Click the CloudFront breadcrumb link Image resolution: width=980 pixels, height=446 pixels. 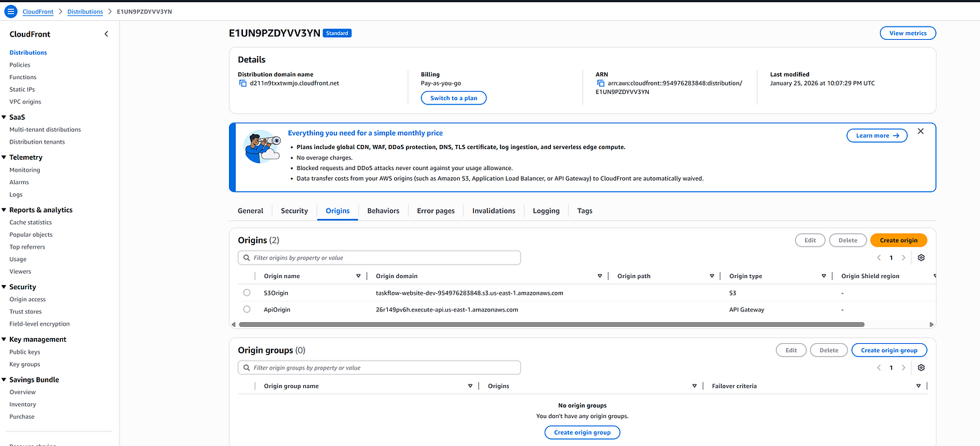pos(36,12)
